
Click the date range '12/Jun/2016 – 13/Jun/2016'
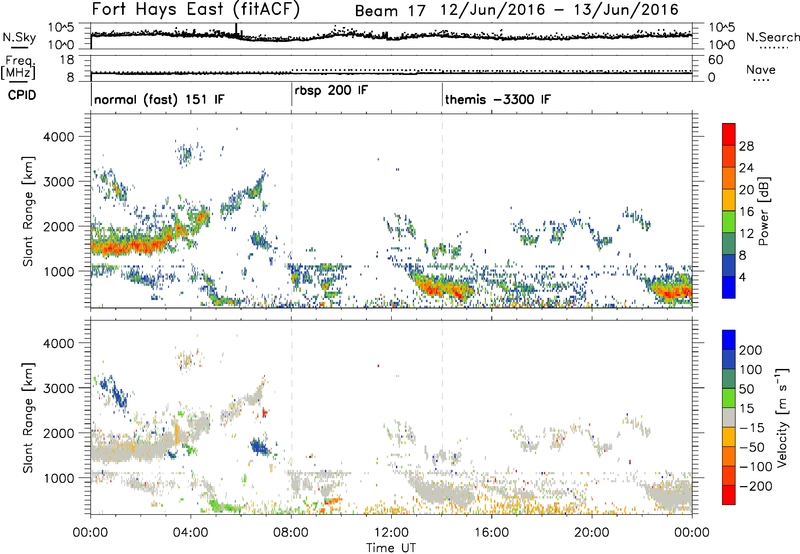(560, 10)
